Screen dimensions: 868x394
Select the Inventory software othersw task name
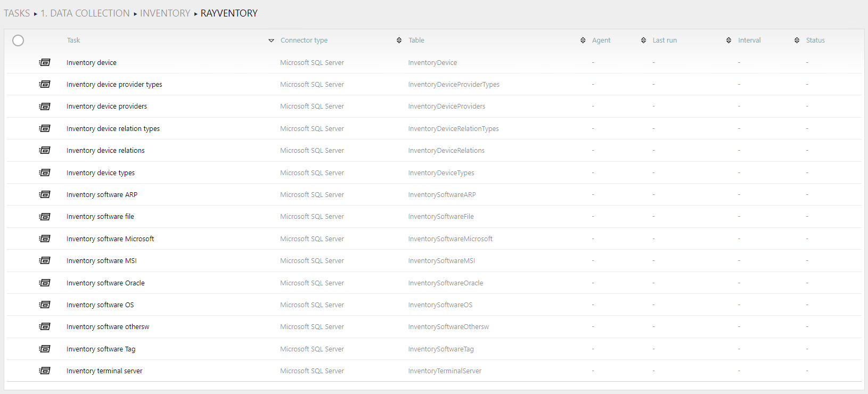pos(108,326)
